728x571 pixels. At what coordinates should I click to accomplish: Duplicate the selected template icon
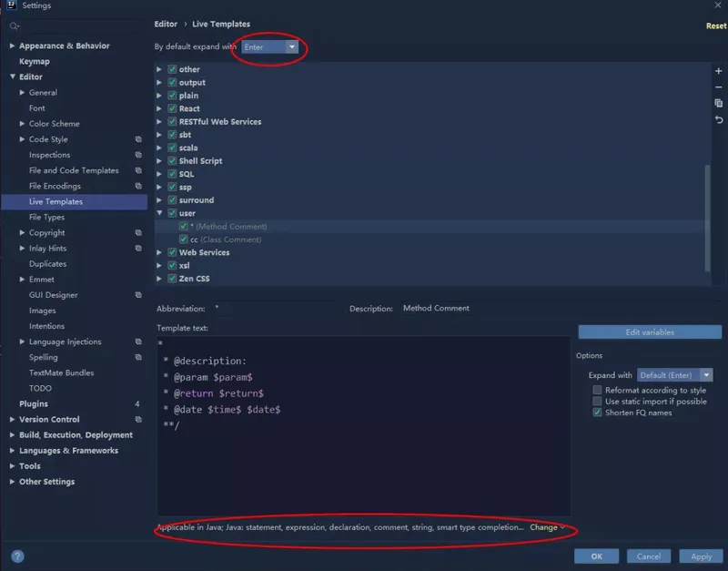click(x=718, y=103)
